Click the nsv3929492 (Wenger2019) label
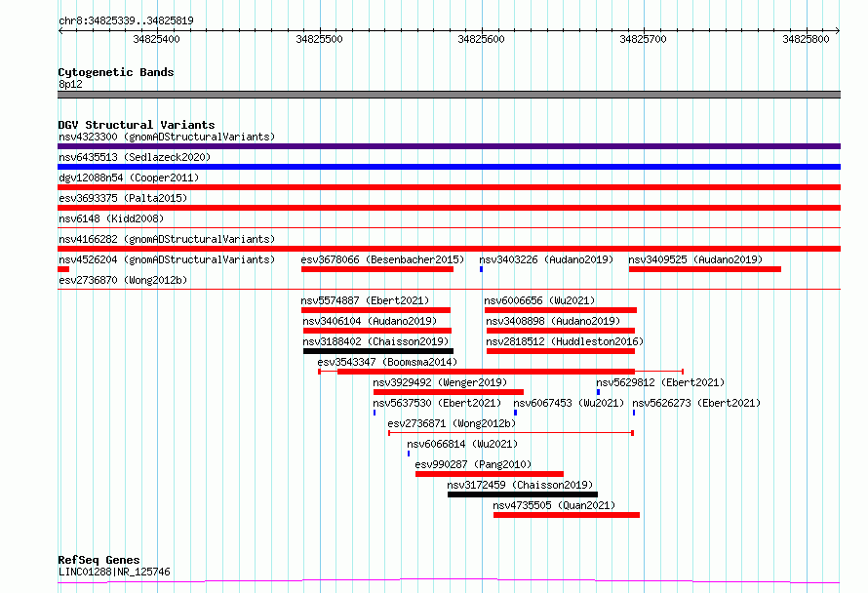The width and height of the screenshot is (868, 593). [x=440, y=382]
